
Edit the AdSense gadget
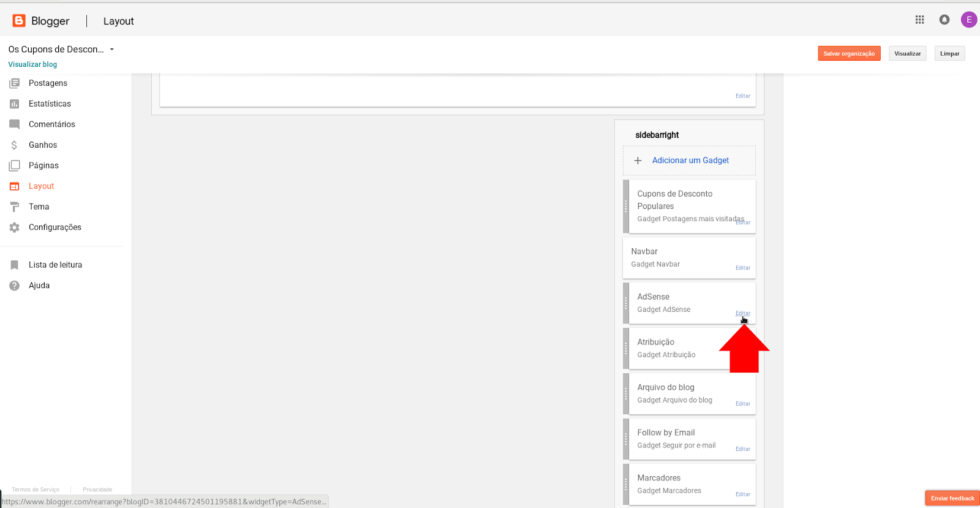743,313
